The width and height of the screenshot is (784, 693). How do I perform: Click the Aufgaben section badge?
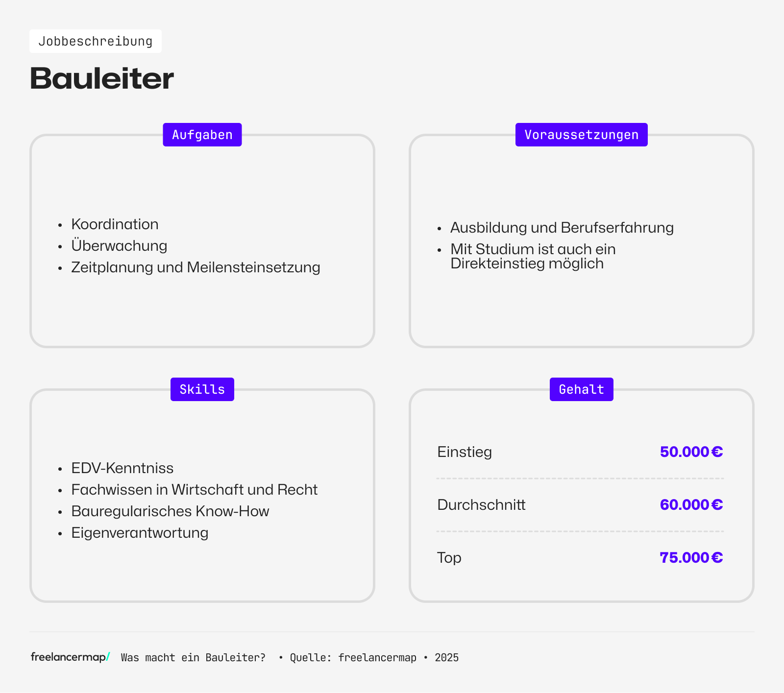click(x=202, y=135)
